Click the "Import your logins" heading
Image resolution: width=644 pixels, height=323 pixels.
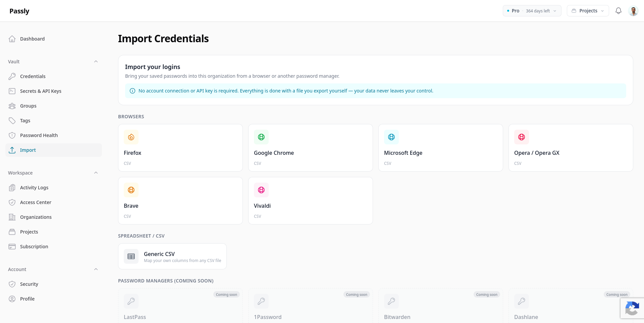click(153, 67)
